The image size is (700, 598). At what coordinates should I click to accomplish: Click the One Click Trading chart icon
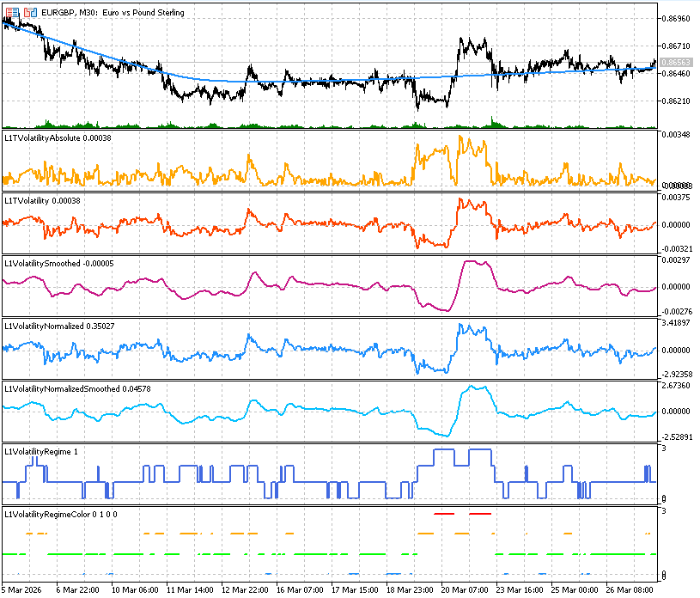(x=30, y=13)
